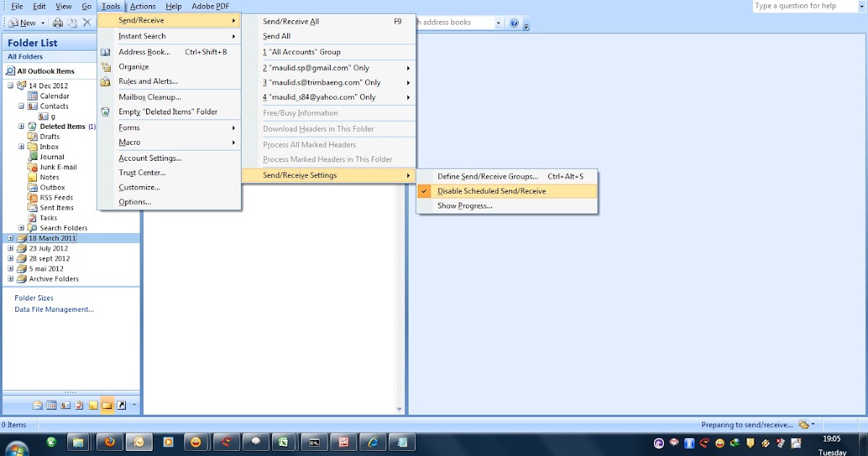Expand the Inbox folder node

[22, 147]
